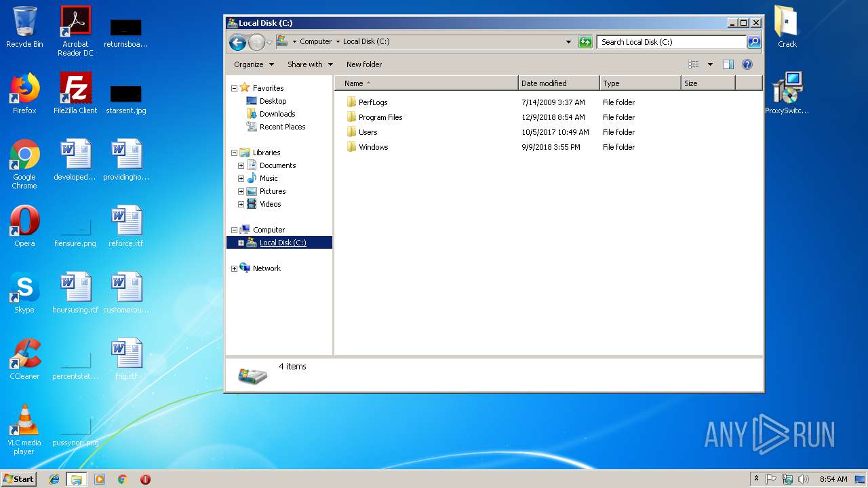Open the views dropdown arrow

[710, 64]
